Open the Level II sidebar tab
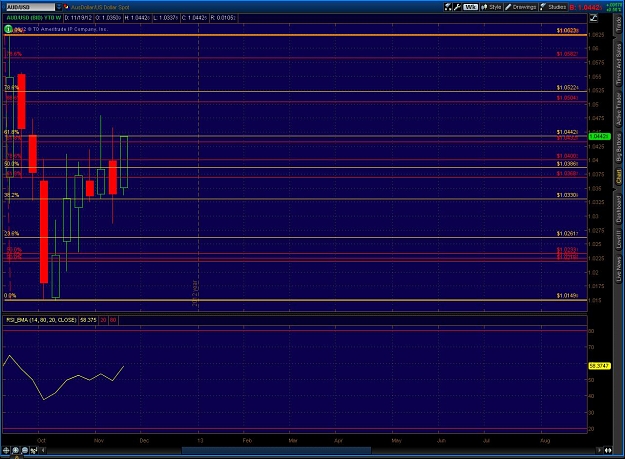Image resolution: width=625 pixels, height=459 pixels. pyautogui.click(x=618, y=239)
